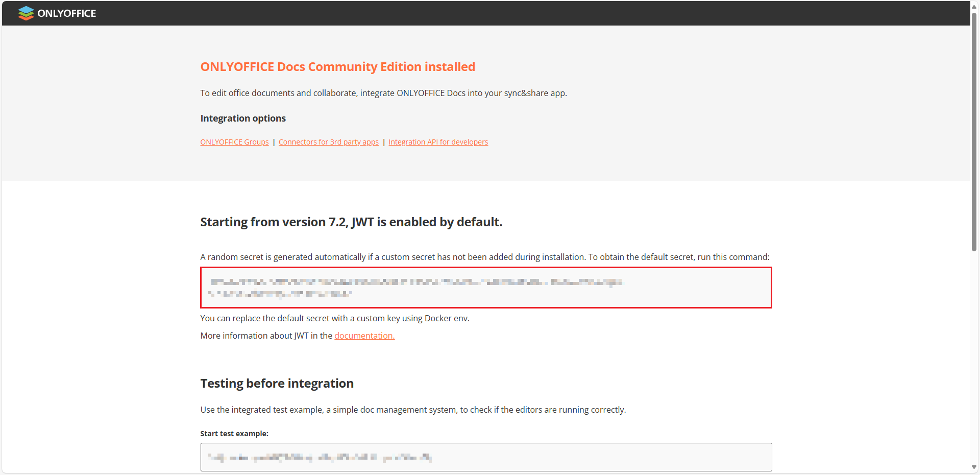The image size is (980, 475).
Task: Click the empty scrollbar track below the thumb
Action: [974, 358]
